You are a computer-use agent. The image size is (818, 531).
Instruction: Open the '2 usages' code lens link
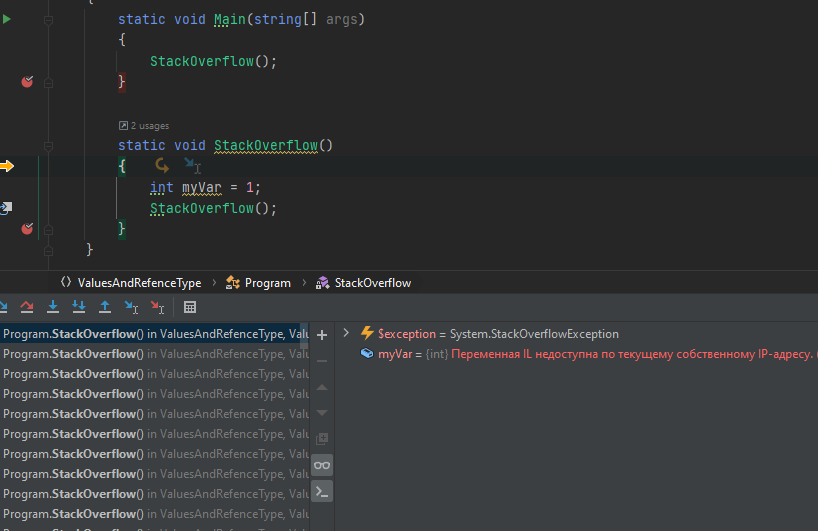[144, 126]
